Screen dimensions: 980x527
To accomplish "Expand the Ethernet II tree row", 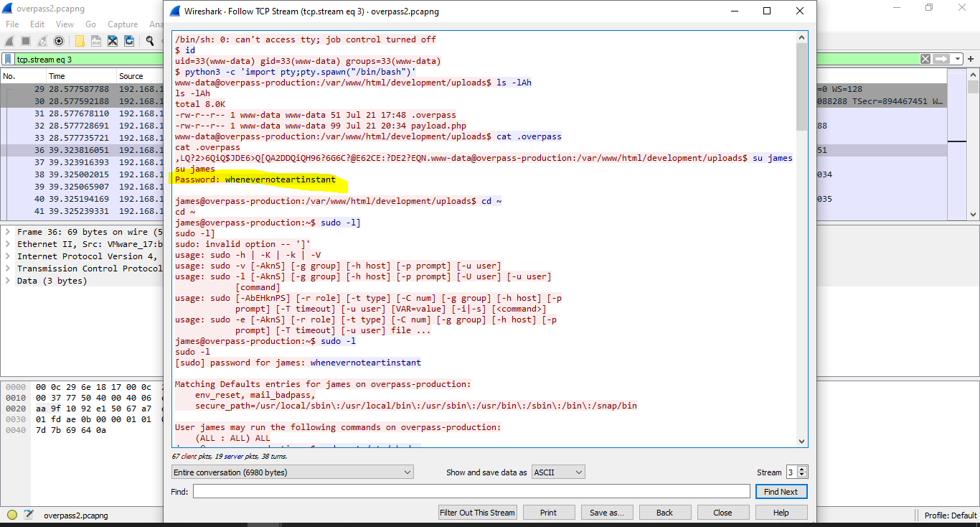I will pos(8,244).
